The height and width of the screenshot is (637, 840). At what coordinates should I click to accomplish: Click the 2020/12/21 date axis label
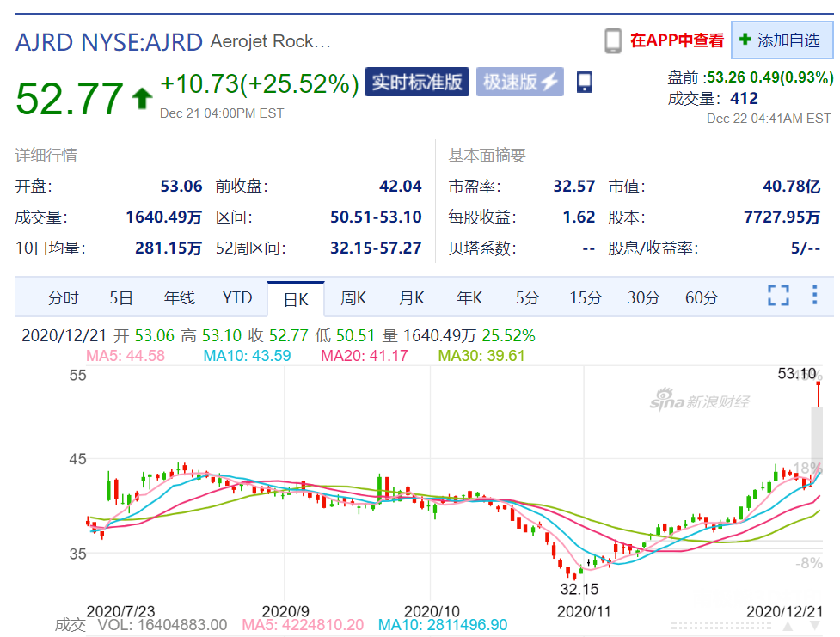pos(784,611)
